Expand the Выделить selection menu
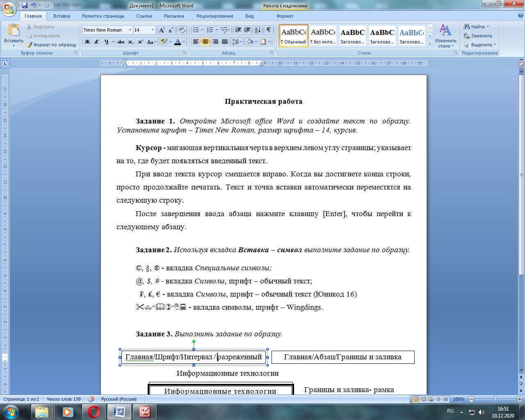This screenshot has height=420, width=525. click(480, 45)
